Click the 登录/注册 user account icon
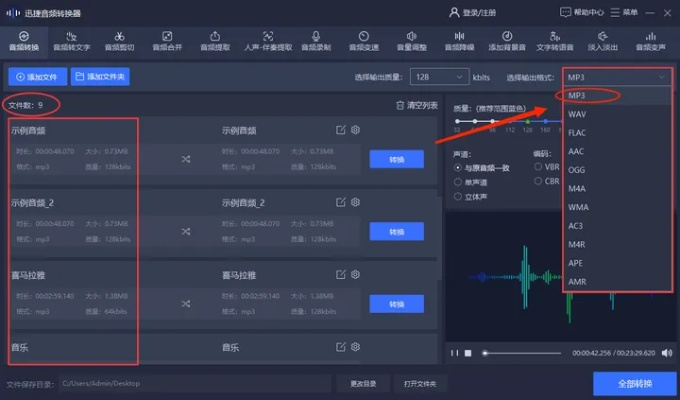This screenshot has width=680, height=400. [454, 13]
